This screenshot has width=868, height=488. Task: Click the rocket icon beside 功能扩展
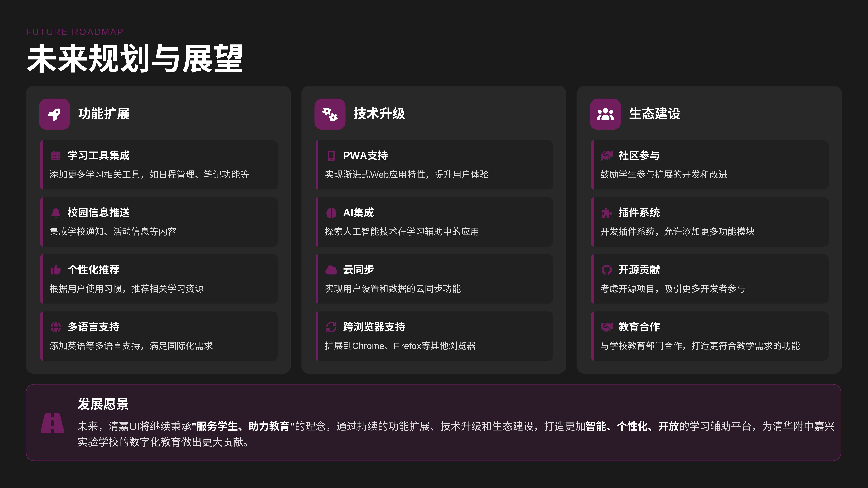(54, 114)
